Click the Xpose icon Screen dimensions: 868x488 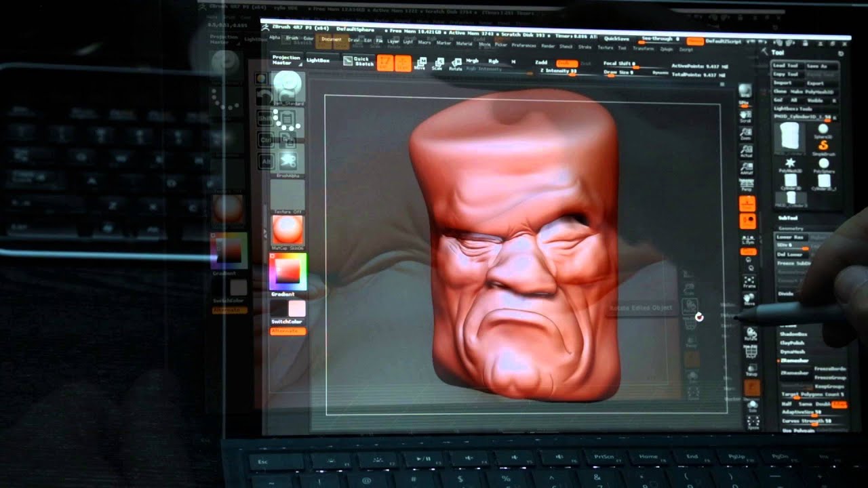(753, 423)
